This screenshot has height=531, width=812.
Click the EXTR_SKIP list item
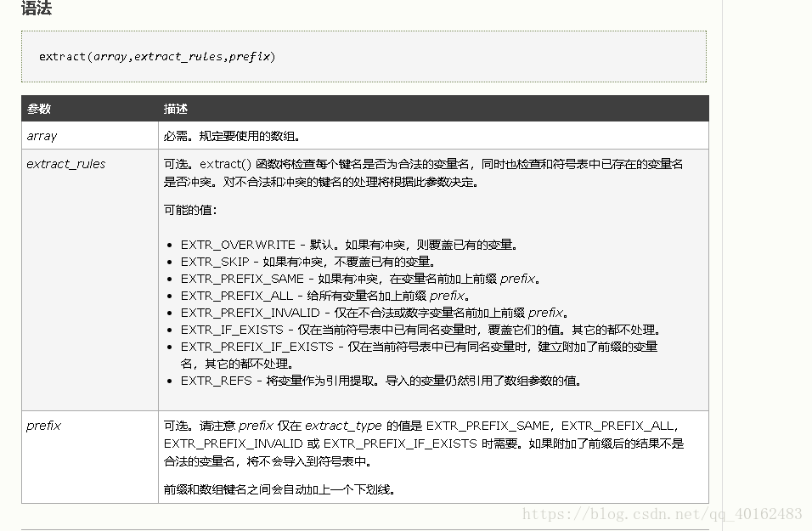pyautogui.click(x=307, y=262)
